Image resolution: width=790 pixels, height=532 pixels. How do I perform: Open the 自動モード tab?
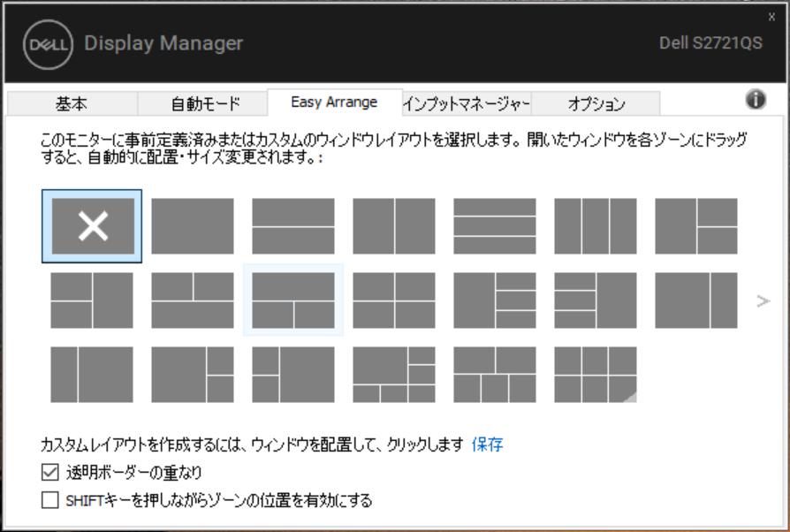(x=205, y=103)
